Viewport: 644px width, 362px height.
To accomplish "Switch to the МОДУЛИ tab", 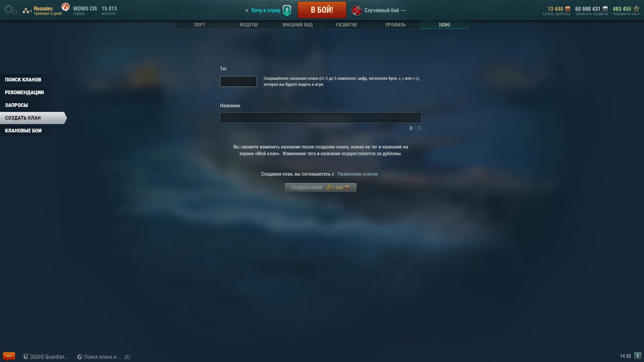I will coord(249,25).
